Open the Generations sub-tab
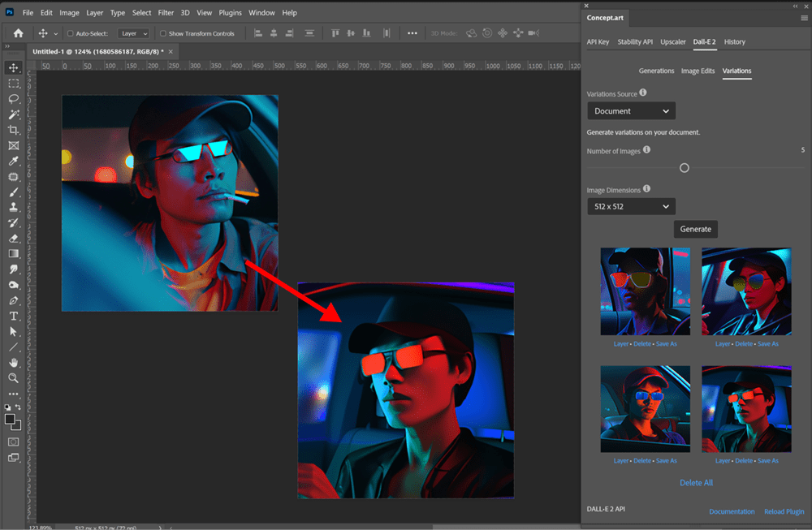This screenshot has height=530, width=812. [x=656, y=71]
